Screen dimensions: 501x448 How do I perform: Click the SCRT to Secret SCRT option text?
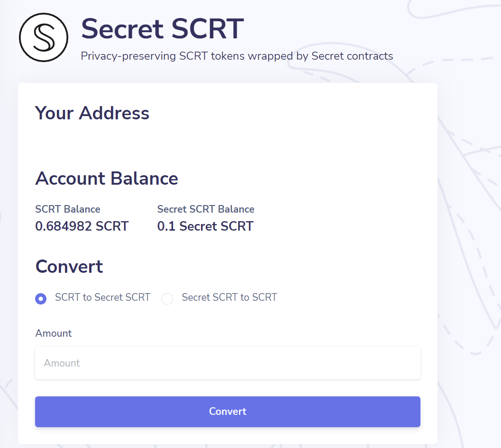[x=102, y=297]
